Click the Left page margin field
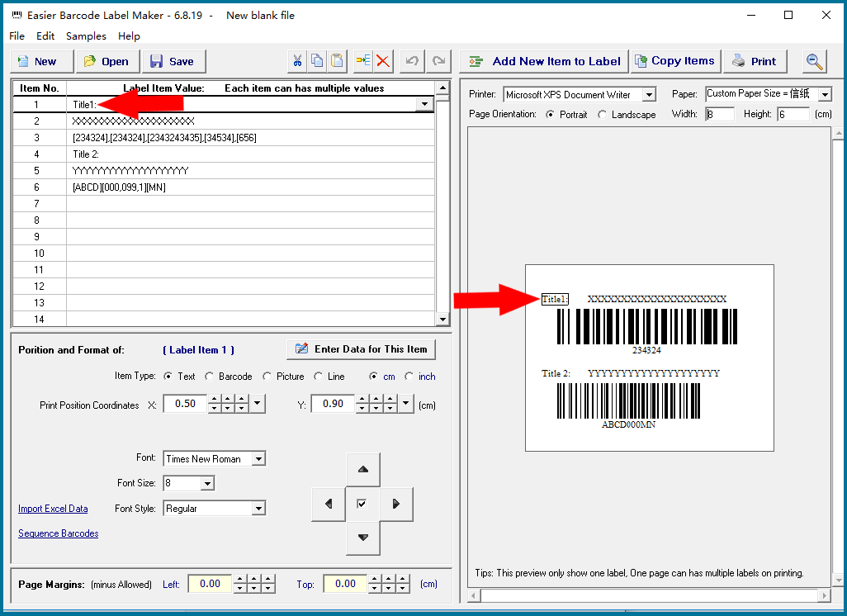This screenshot has width=847, height=616. pos(210,584)
